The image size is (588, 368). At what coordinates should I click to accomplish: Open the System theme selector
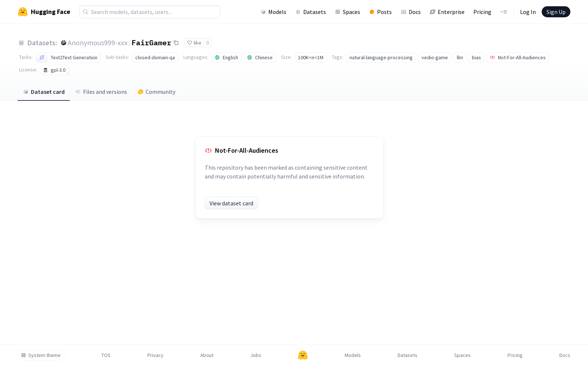tap(41, 355)
